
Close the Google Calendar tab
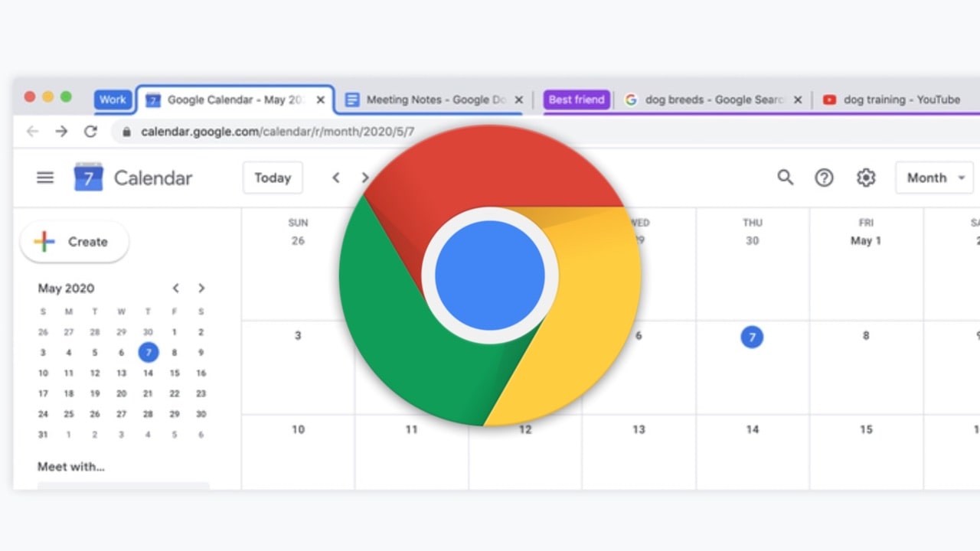coord(321,99)
